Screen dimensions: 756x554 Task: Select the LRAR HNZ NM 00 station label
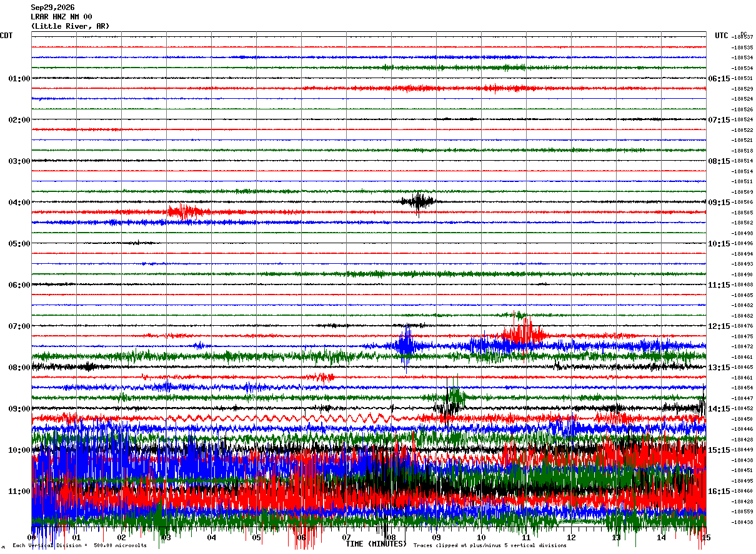point(61,17)
